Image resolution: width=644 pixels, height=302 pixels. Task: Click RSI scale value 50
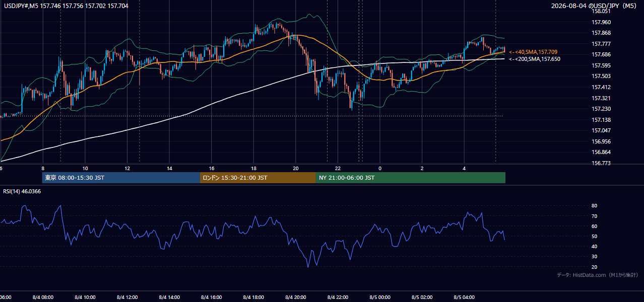point(595,236)
